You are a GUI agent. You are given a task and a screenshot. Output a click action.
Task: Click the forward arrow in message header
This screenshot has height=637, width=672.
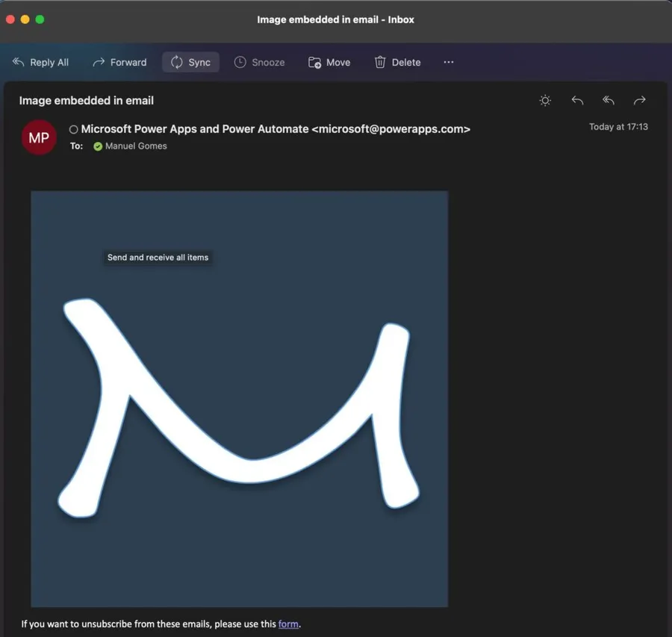click(x=639, y=101)
